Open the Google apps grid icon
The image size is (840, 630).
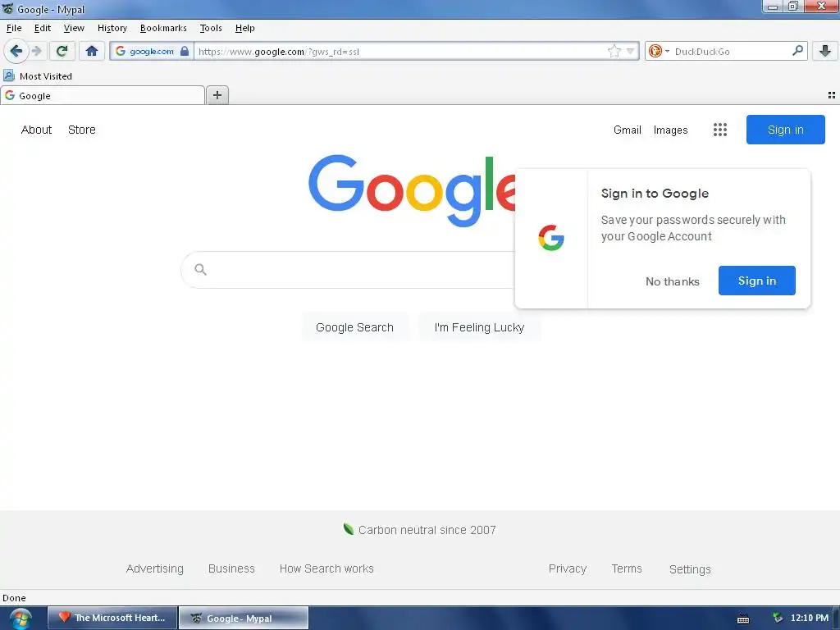[720, 130]
